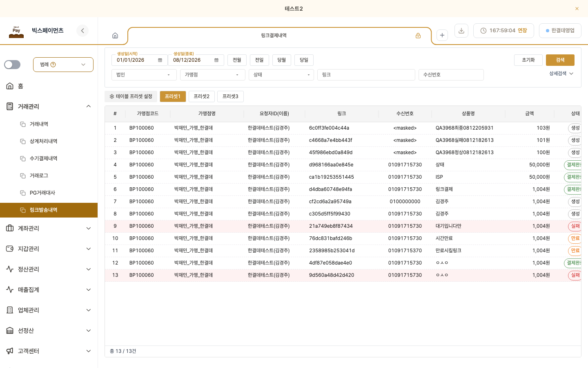This screenshot has width=588, height=368.
Task: Expand the 정산관리 sidebar menu
Action: [49, 269]
